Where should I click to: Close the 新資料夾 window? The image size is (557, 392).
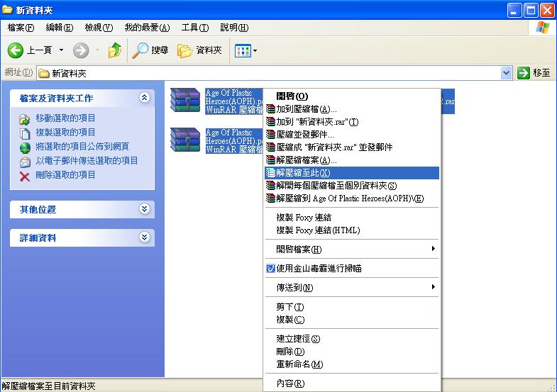[547, 11]
